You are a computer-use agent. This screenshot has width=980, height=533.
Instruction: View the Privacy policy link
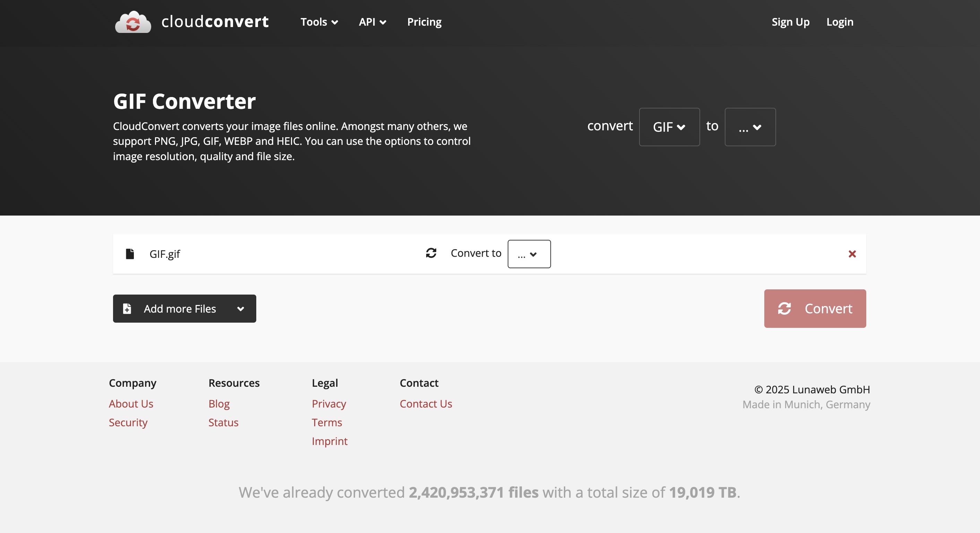pos(329,403)
